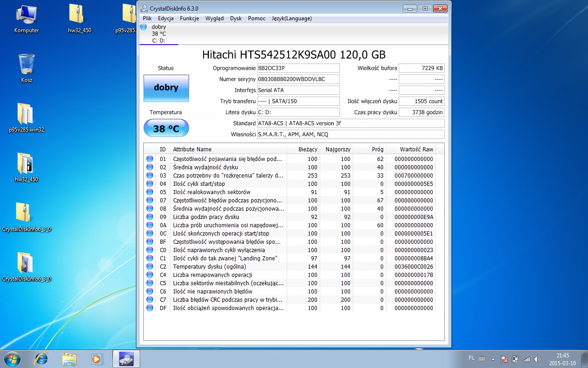This screenshot has width=588, height=368.
Task: Click the status orb for Temperatury dysku (ogólna)
Action: coord(150,266)
